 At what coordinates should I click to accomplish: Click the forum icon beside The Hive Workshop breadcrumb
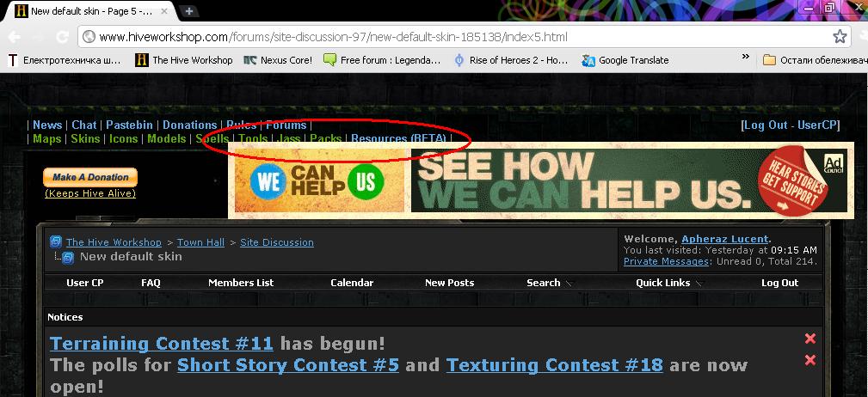[x=56, y=241]
